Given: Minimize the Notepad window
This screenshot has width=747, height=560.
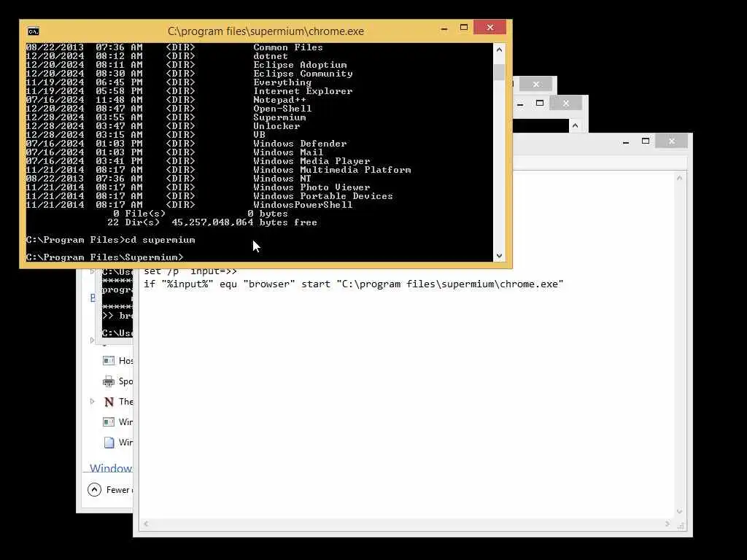Looking at the screenshot, I should 626,141.
